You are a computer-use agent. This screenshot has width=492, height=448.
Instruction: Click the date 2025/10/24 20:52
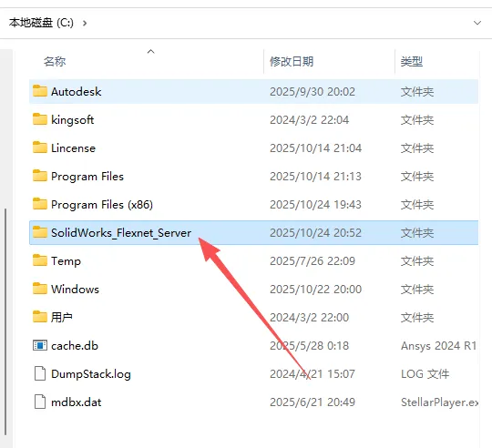click(315, 232)
